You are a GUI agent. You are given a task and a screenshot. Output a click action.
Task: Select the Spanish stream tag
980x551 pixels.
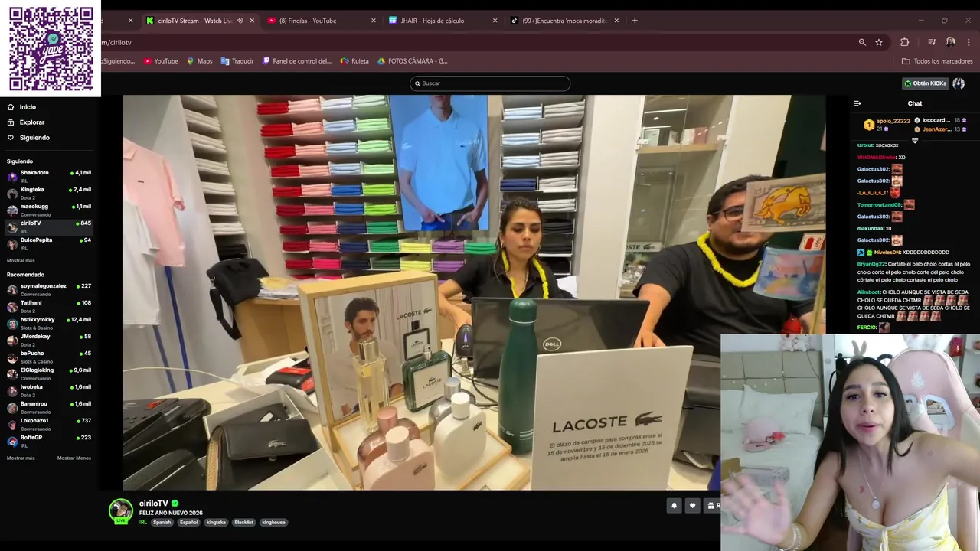[x=162, y=523]
